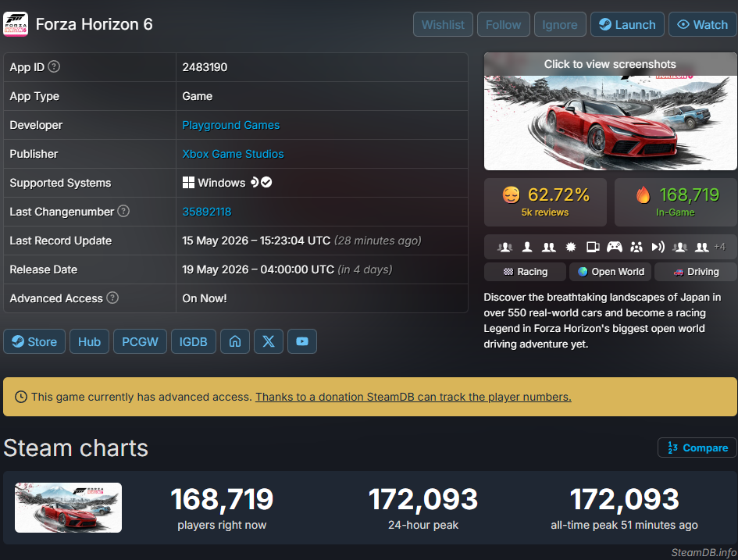Open the donation player numbers tracking link
The image size is (738, 560).
(413, 397)
